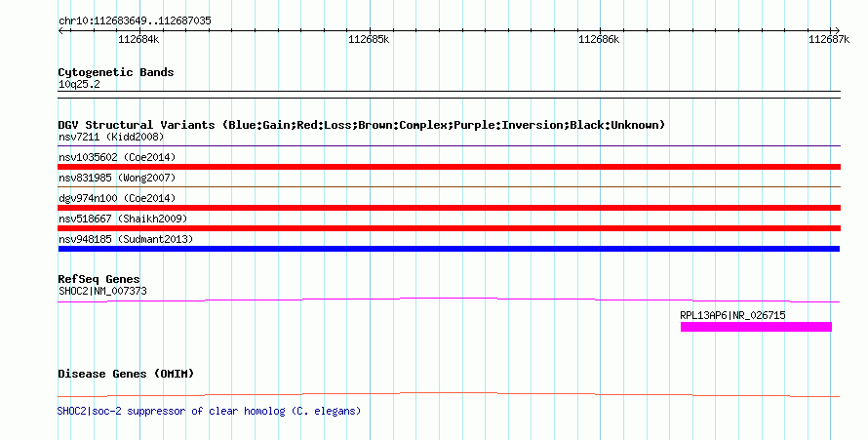Click the red loss bar under nsv1035602
This screenshot has width=868, height=440.
pyautogui.click(x=449, y=167)
